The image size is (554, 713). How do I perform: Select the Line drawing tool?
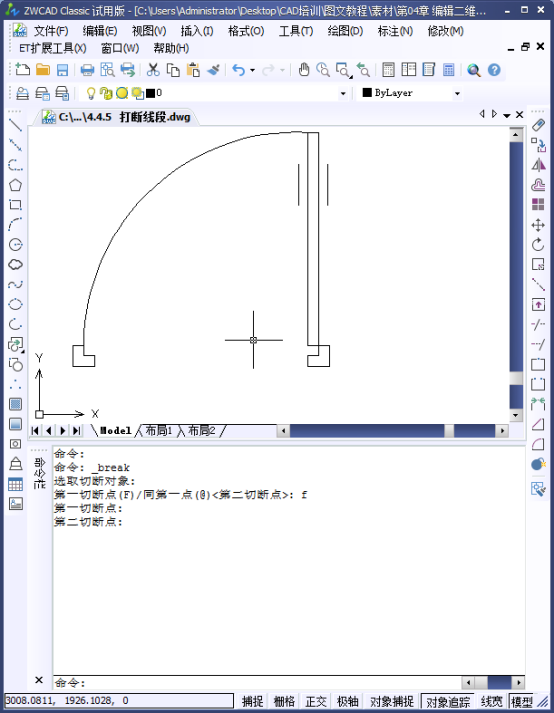click(15, 125)
